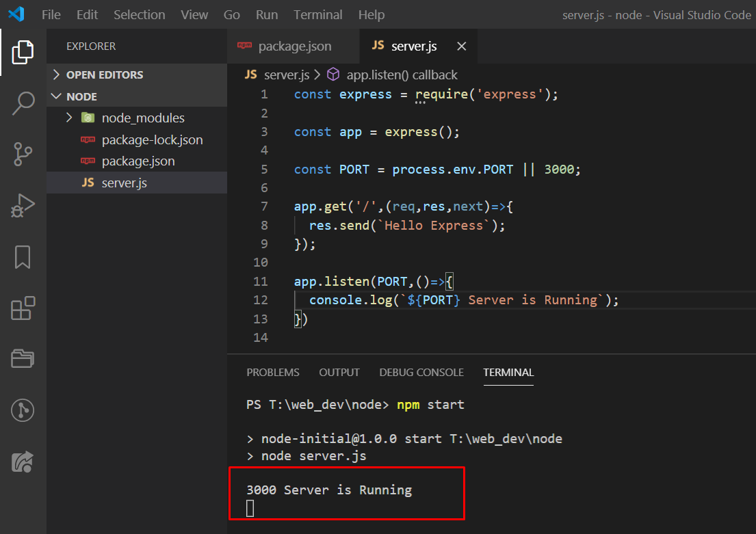Select the PROBLEMS panel tab
Image resolution: width=756 pixels, height=534 pixels.
pyautogui.click(x=272, y=373)
